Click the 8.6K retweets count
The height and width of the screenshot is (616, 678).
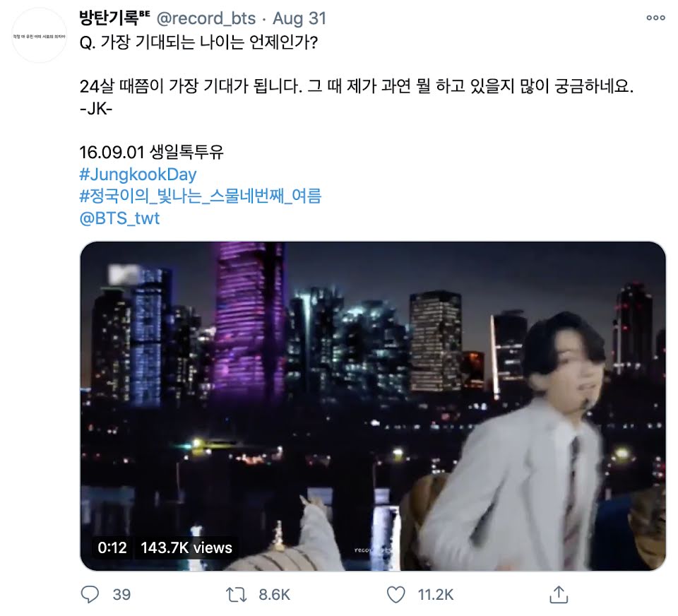coord(274,595)
